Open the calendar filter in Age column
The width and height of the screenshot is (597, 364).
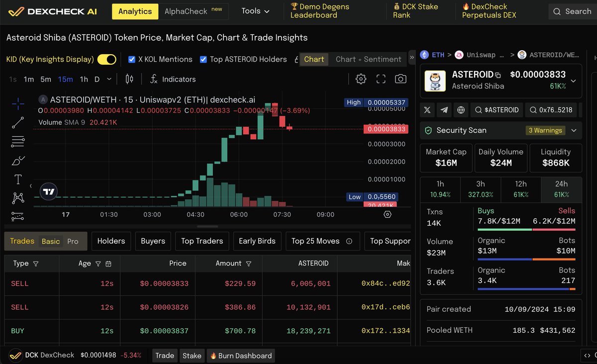coord(108,264)
